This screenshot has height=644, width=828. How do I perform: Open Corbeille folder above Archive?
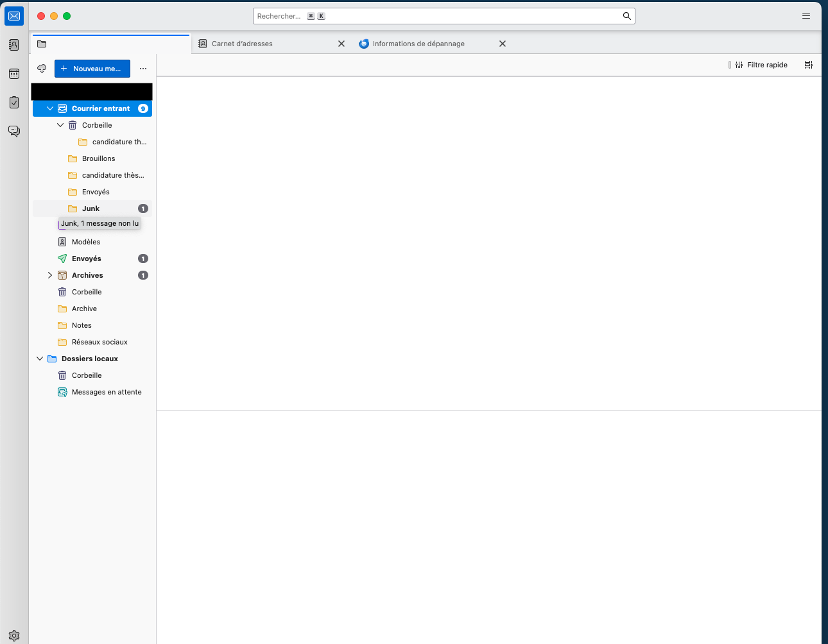point(92,292)
